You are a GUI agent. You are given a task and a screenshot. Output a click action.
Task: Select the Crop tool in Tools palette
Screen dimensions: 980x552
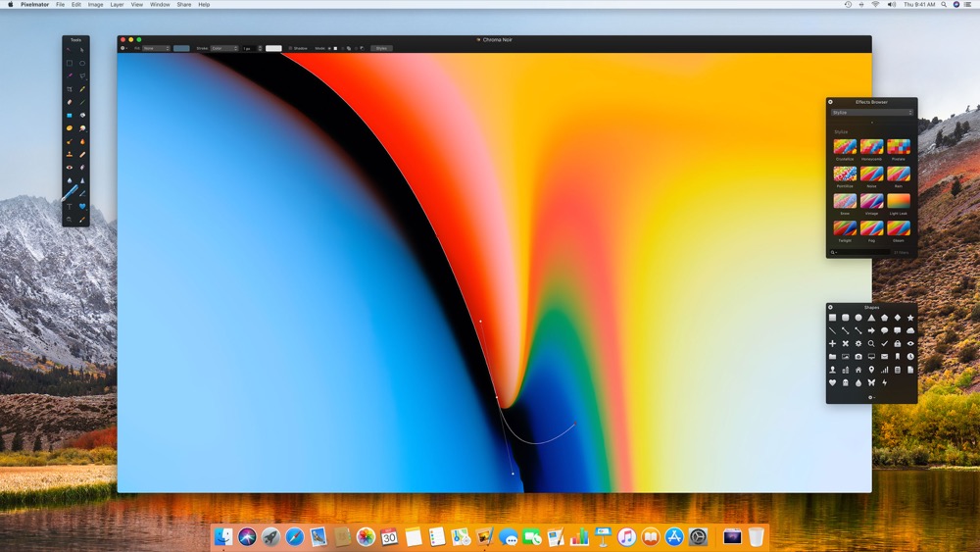(x=70, y=89)
